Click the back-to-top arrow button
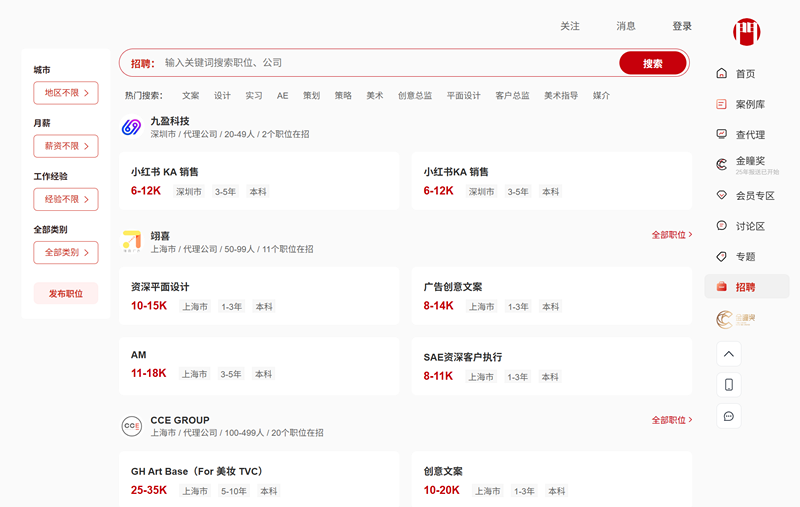Viewport: 800px width, 507px height. click(x=729, y=354)
